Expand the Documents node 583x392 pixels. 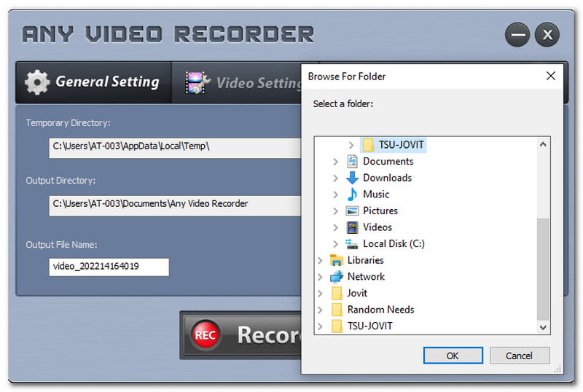pos(335,162)
